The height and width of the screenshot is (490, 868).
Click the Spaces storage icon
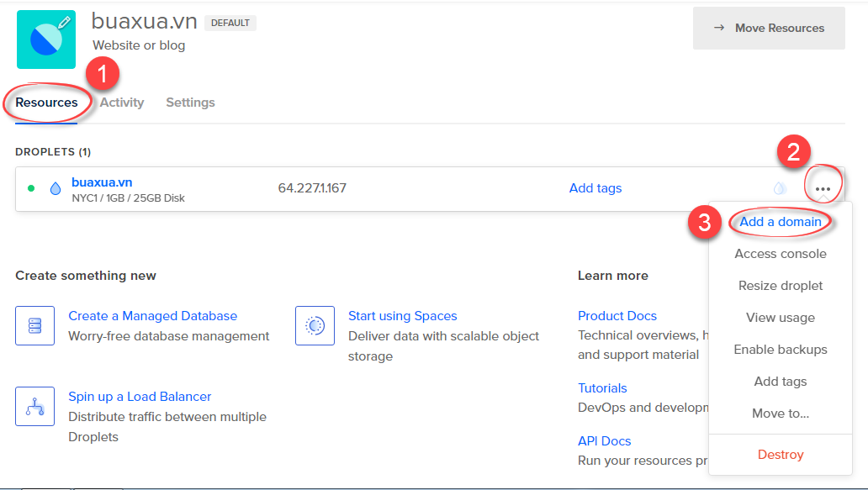tap(315, 326)
